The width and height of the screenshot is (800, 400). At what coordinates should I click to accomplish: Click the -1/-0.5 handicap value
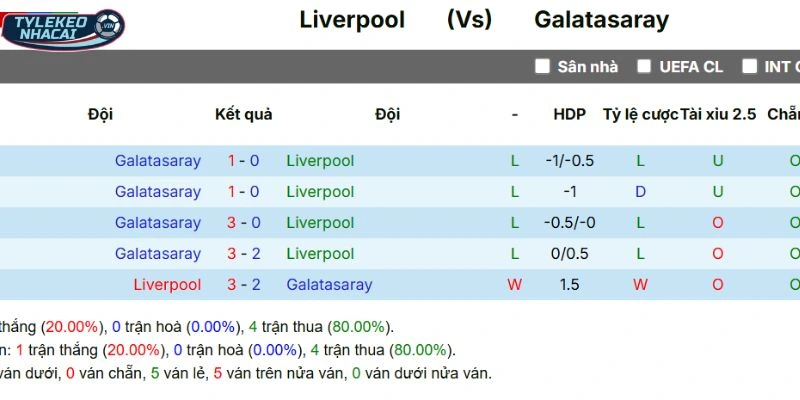pyautogui.click(x=569, y=161)
